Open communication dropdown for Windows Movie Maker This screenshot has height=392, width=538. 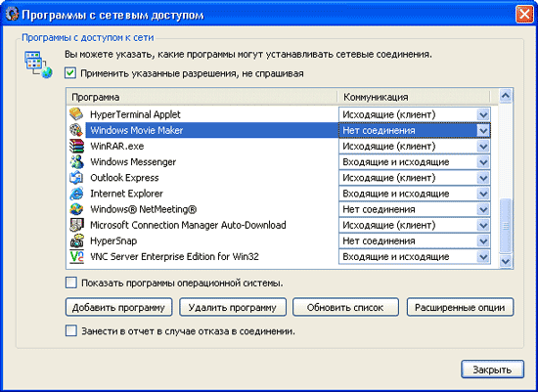point(483,130)
